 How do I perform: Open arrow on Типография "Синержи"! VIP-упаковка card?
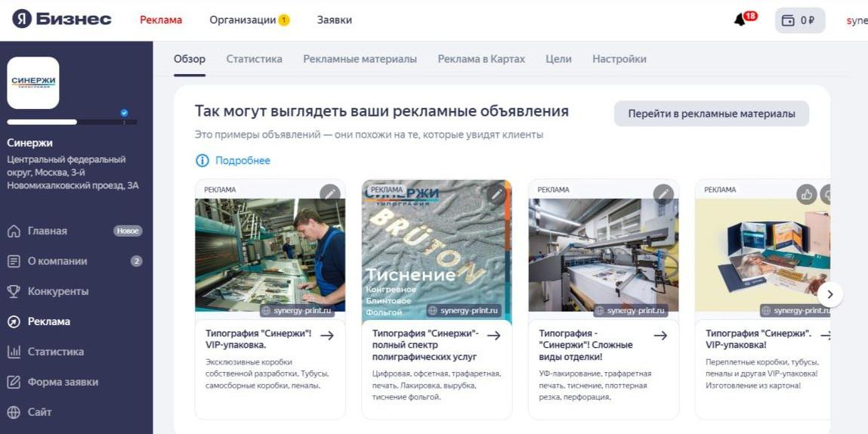(327, 336)
